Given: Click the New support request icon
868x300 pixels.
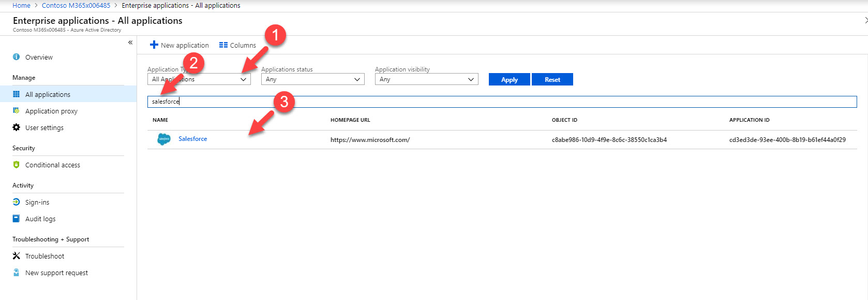Looking at the screenshot, I should [16, 273].
